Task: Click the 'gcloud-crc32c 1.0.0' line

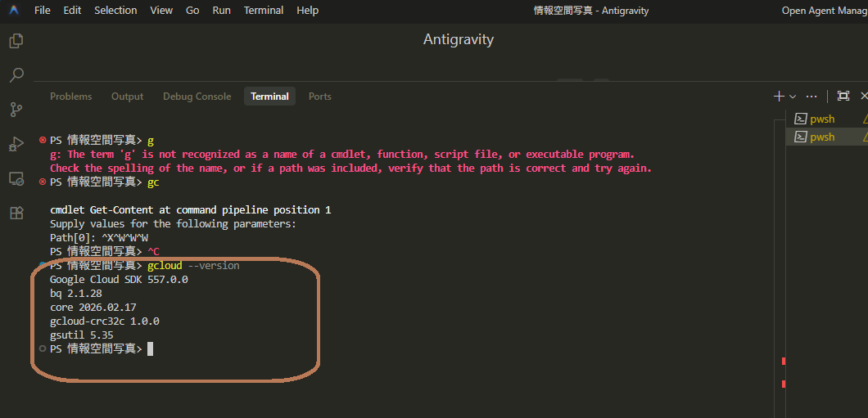Action: pos(105,321)
